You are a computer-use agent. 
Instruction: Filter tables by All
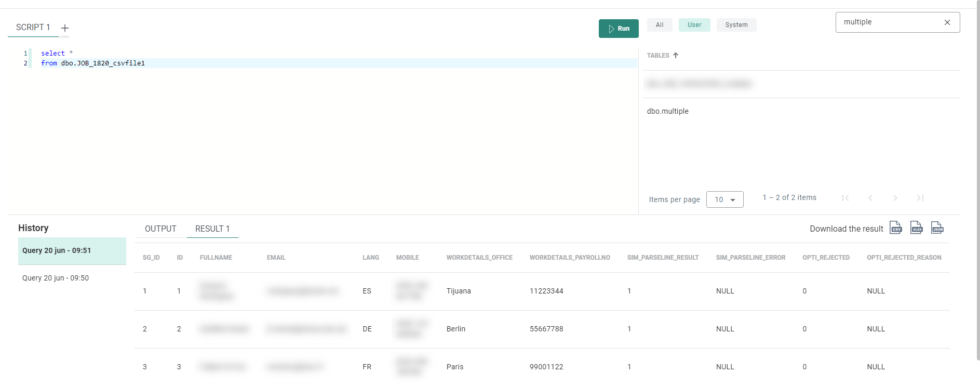point(660,25)
